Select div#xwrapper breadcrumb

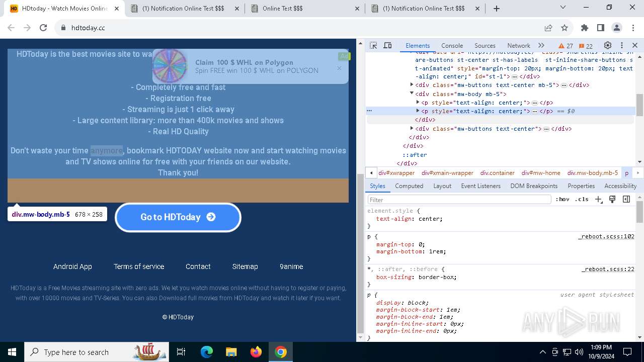coord(396,172)
